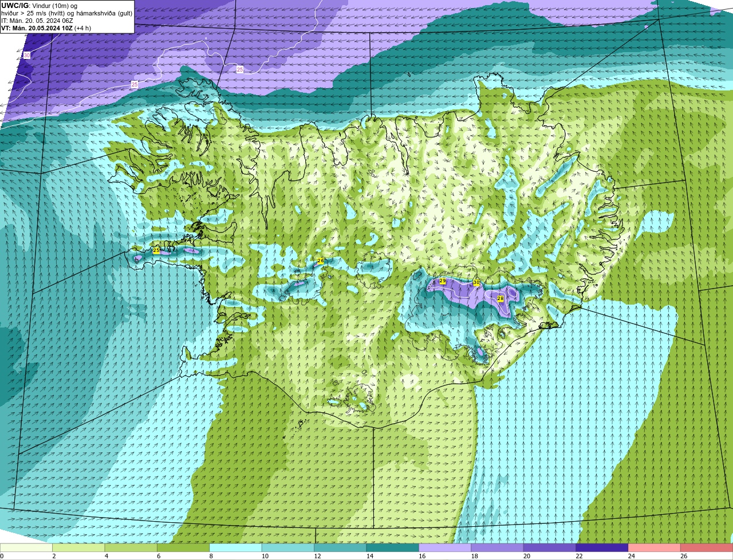Click the 12–14 m/s teal legend swatch
This screenshot has width=733, height=560.
click(340, 547)
